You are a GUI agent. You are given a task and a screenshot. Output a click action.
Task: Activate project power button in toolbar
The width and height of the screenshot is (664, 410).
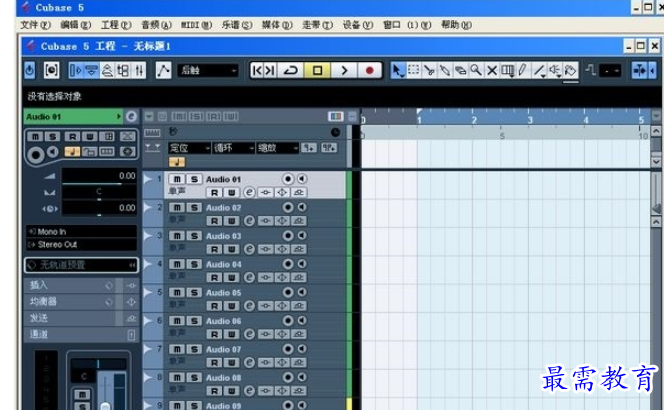(x=29, y=70)
